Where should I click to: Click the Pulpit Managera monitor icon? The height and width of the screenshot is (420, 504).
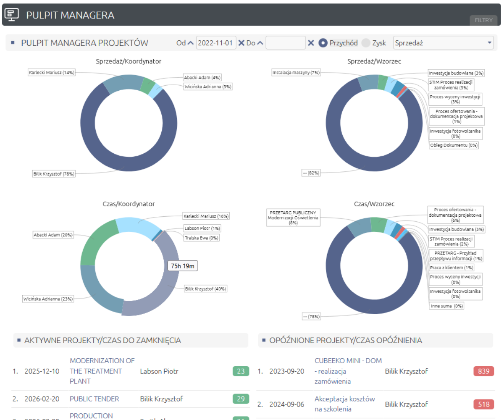tap(12, 15)
